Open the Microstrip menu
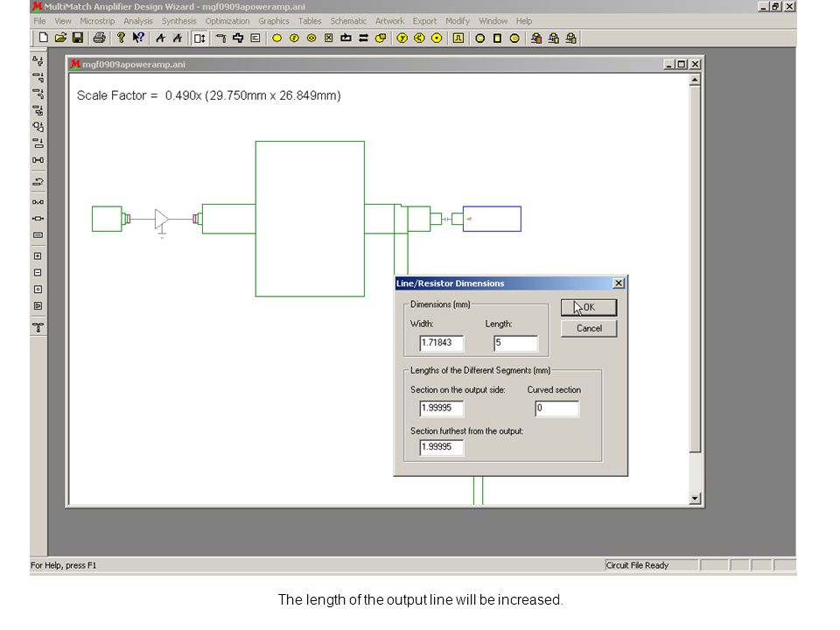 click(x=97, y=21)
